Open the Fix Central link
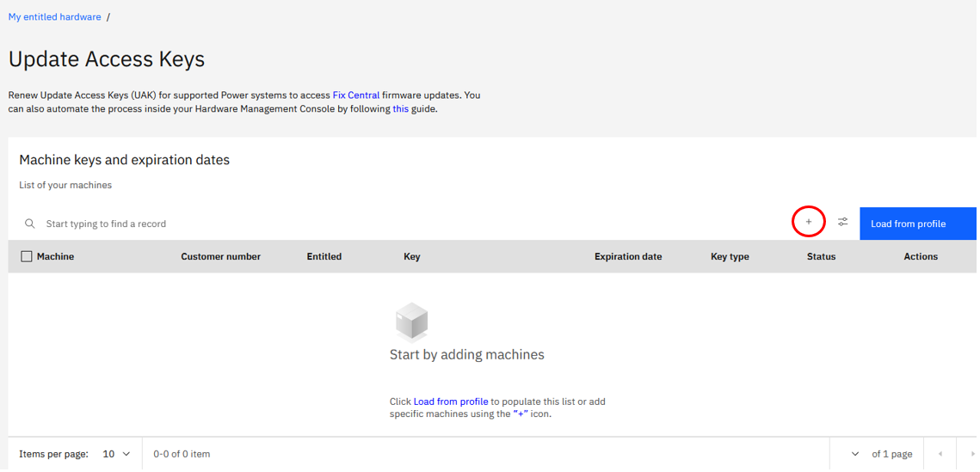980x472 pixels. point(355,95)
